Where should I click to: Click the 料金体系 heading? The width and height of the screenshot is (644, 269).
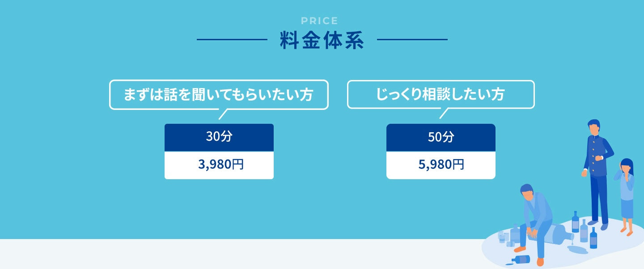322,41
